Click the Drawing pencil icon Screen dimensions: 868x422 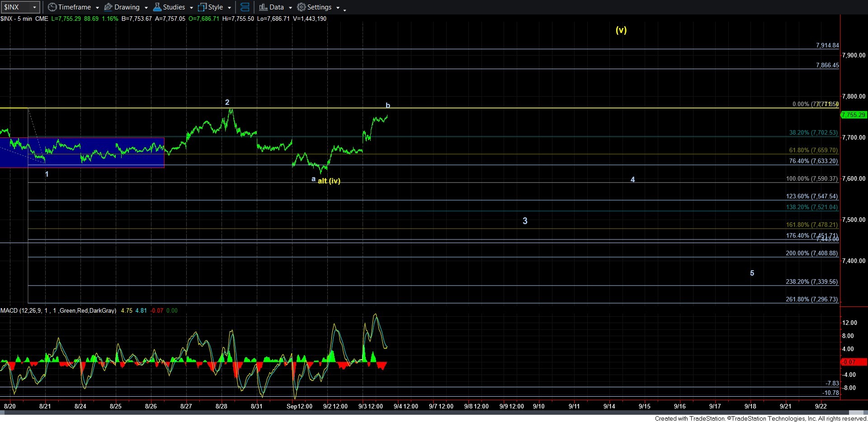(108, 7)
